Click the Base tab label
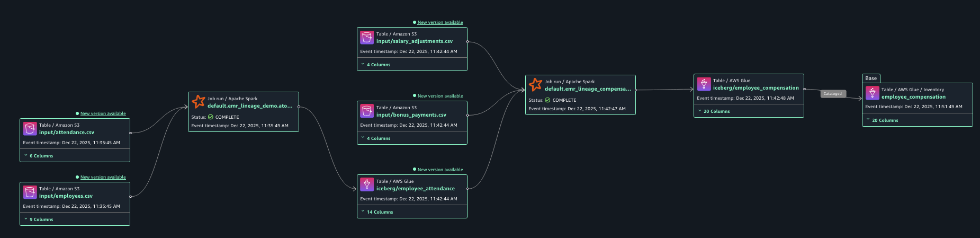980x238 pixels. tap(871, 78)
